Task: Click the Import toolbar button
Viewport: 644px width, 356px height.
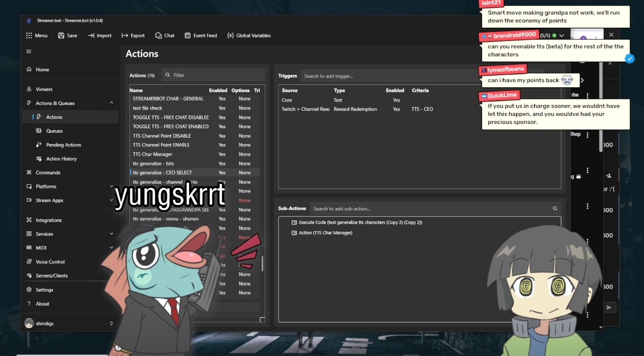Action: pos(100,36)
